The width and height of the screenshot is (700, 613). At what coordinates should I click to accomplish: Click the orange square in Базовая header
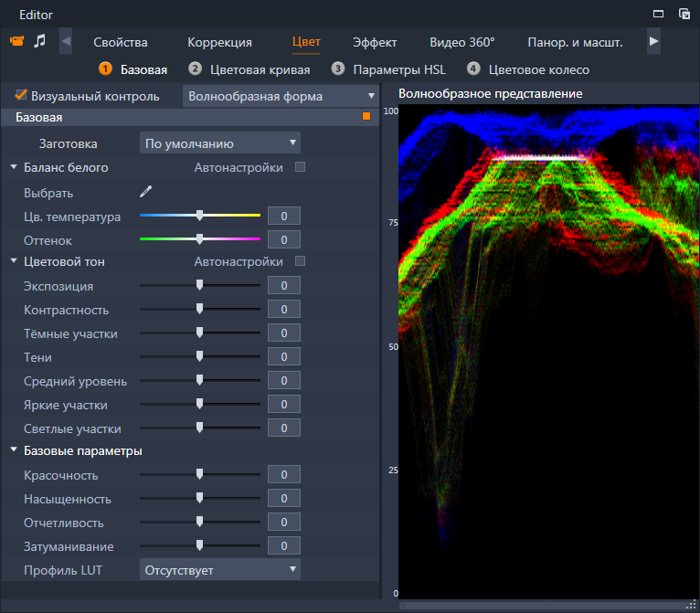pos(366,117)
